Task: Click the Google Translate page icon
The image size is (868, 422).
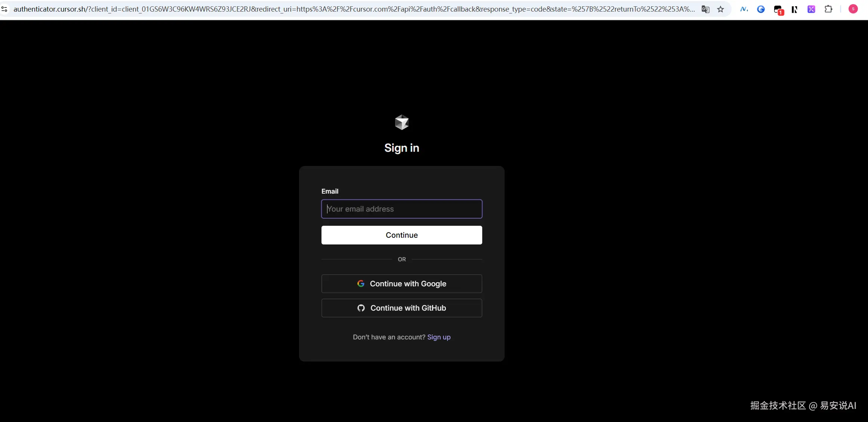Action: 705,9
